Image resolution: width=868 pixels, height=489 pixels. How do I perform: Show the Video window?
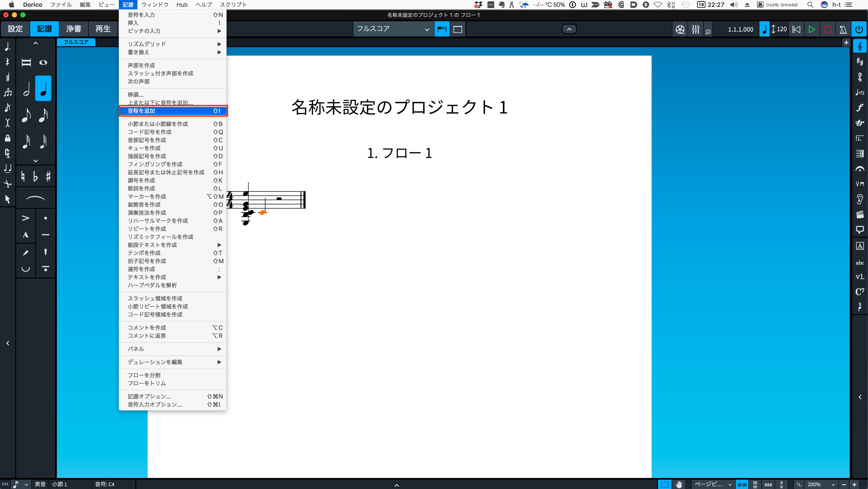pos(680,29)
